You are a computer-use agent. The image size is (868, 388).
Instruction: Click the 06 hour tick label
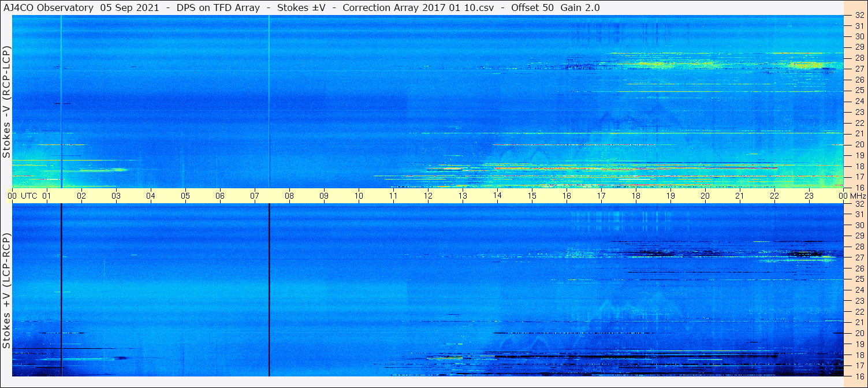tap(220, 196)
